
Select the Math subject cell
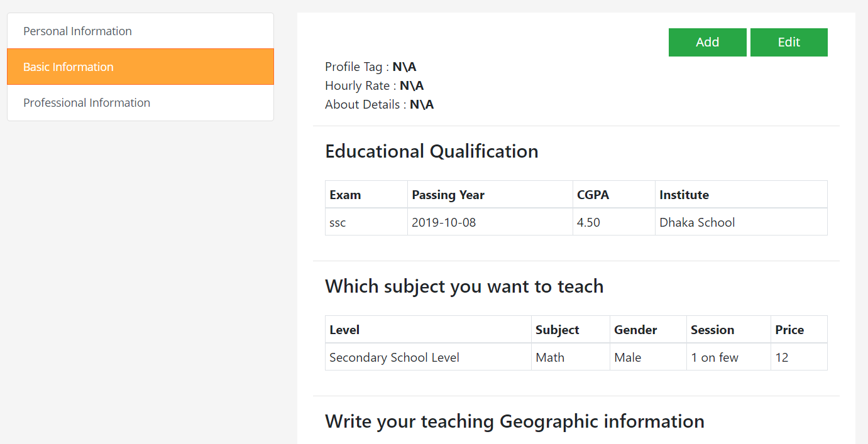pos(571,357)
